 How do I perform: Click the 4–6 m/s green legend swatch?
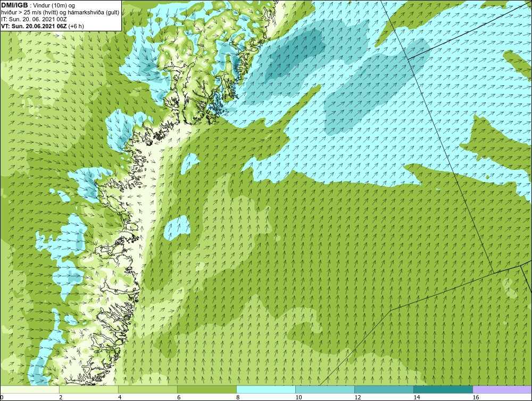pos(147,389)
